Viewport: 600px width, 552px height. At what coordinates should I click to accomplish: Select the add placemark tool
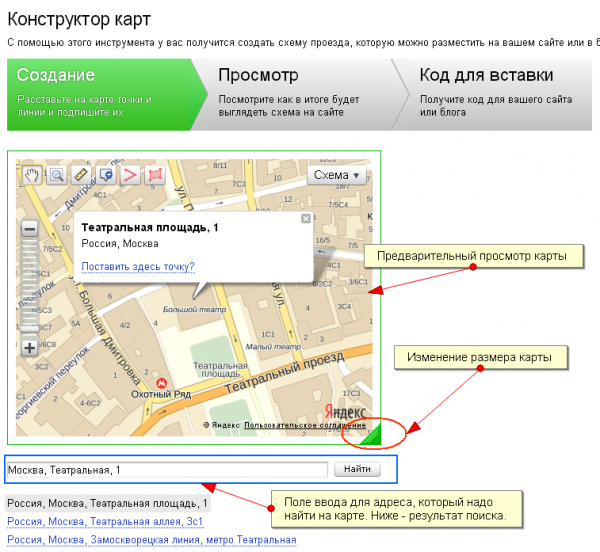tap(106, 175)
